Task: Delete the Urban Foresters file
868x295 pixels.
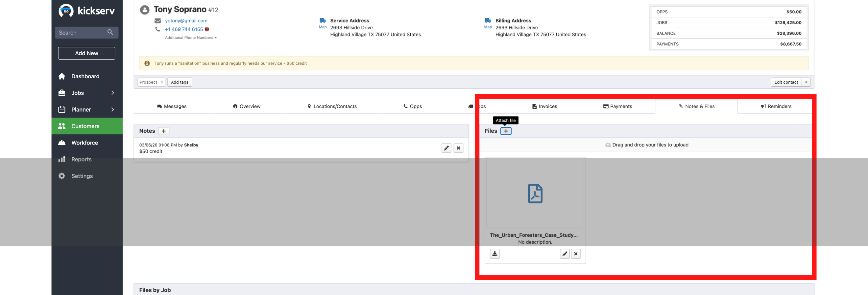Action: click(575, 254)
